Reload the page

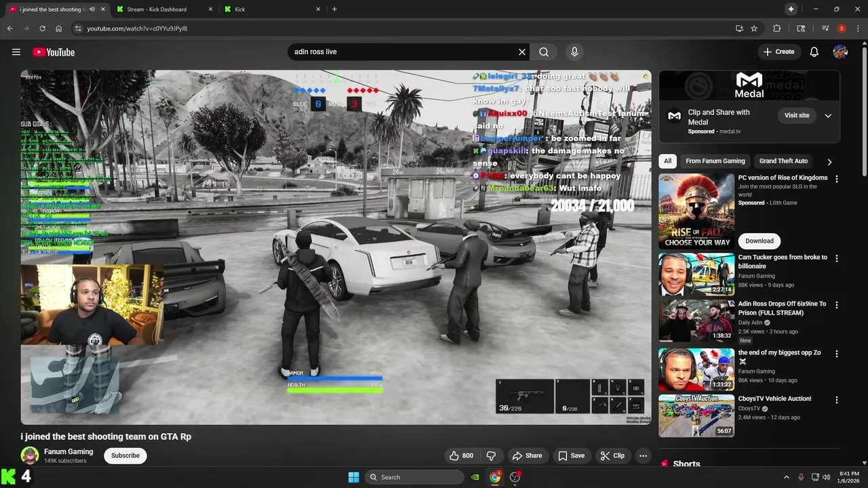[42, 28]
